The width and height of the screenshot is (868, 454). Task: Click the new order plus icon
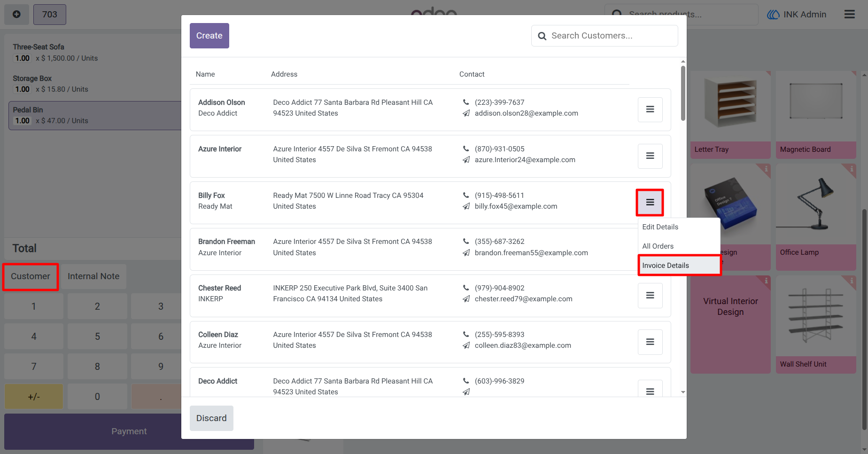tap(16, 14)
